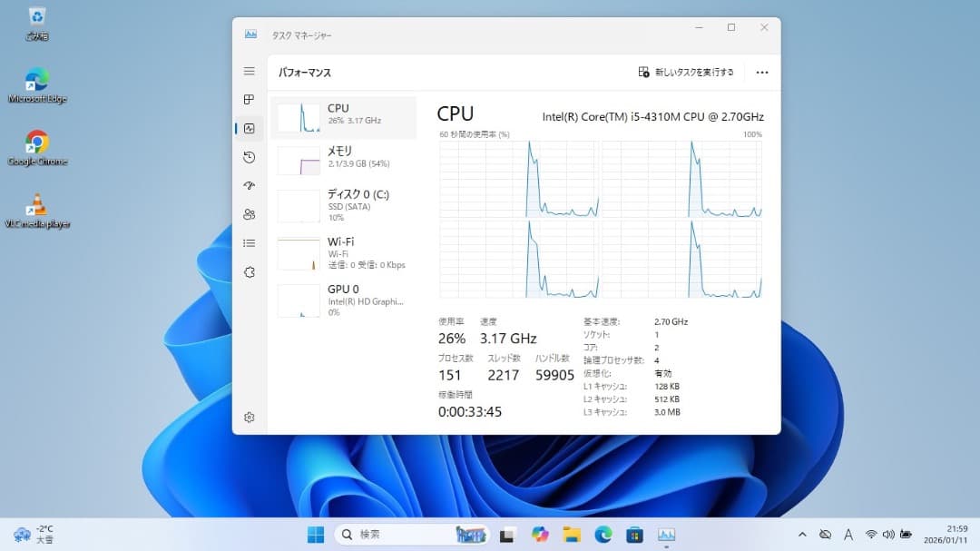Switch to the App history page
The width and height of the screenshot is (980, 551).
[x=250, y=156]
